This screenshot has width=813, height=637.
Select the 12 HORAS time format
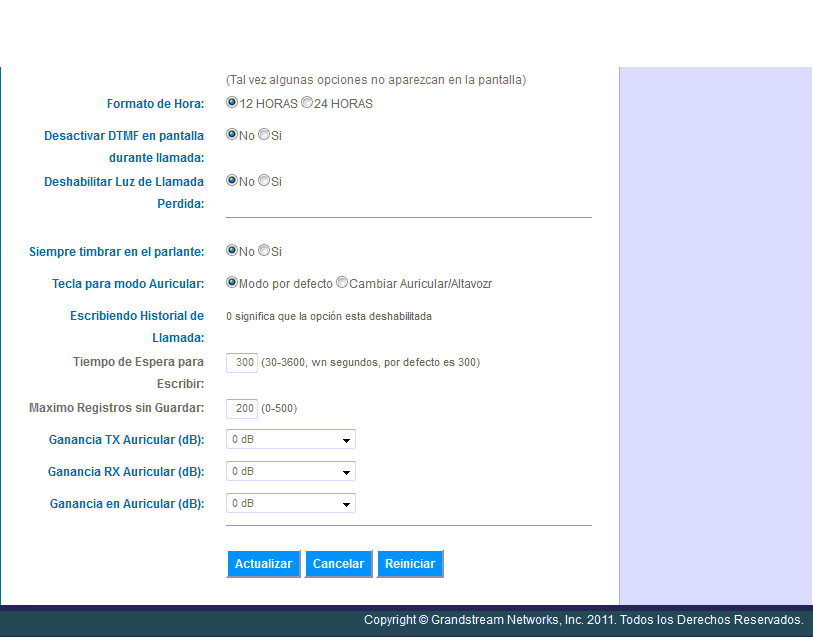tap(232, 103)
